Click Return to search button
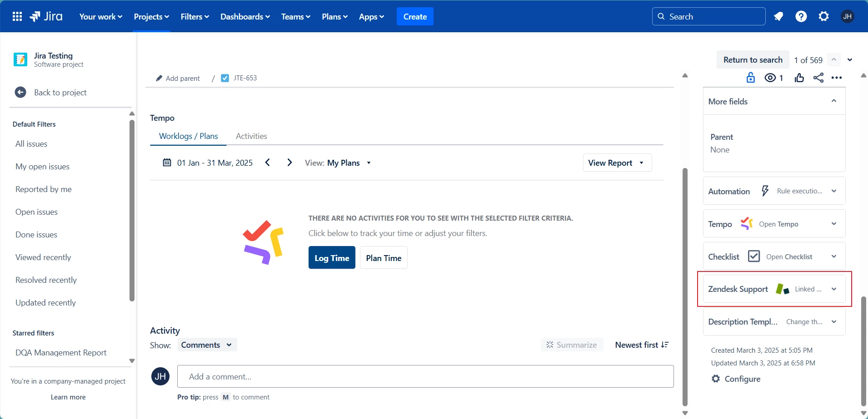 [753, 59]
